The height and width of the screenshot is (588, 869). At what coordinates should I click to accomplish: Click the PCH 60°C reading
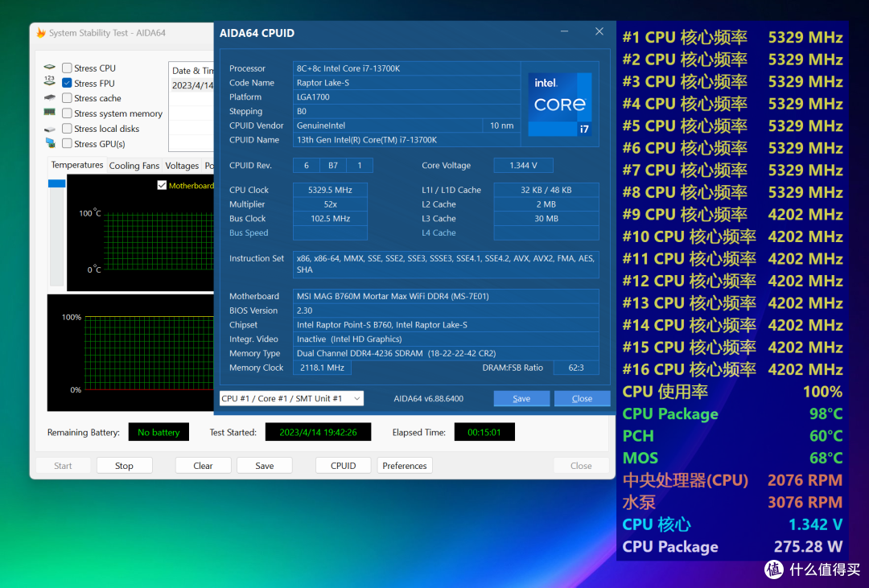(732, 436)
